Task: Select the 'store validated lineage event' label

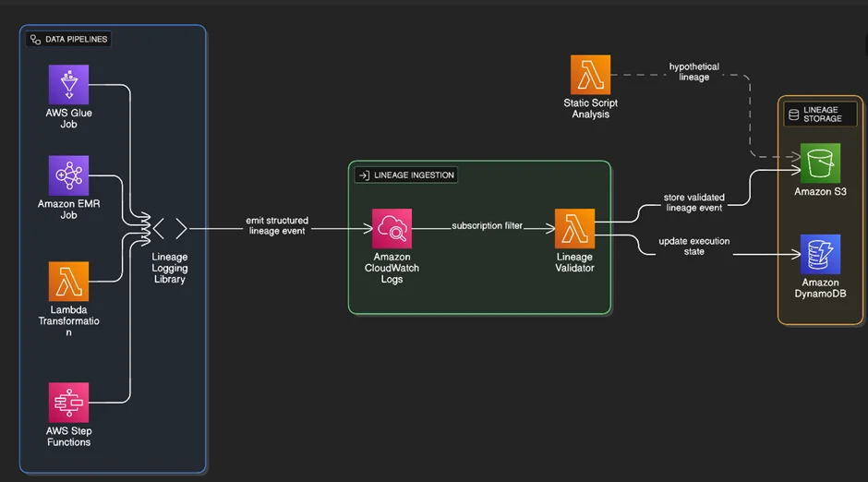Action: (x=694, y=202)
